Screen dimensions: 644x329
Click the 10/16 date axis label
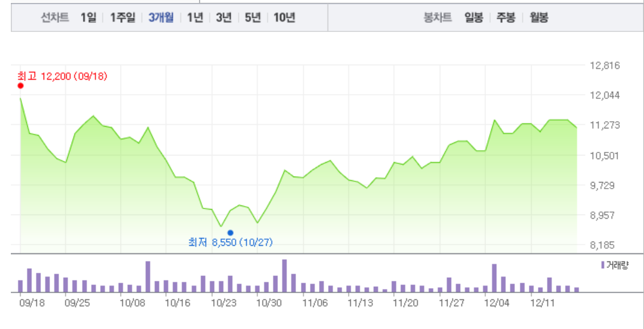[177, 303]
